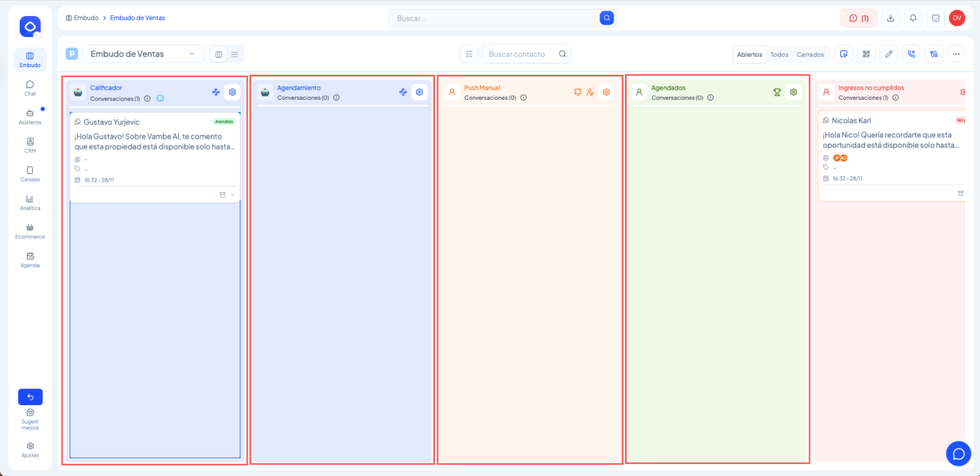Click the Buscar contacto search field
Viewport: 980px width, 476px height.
tap(521, 54)
